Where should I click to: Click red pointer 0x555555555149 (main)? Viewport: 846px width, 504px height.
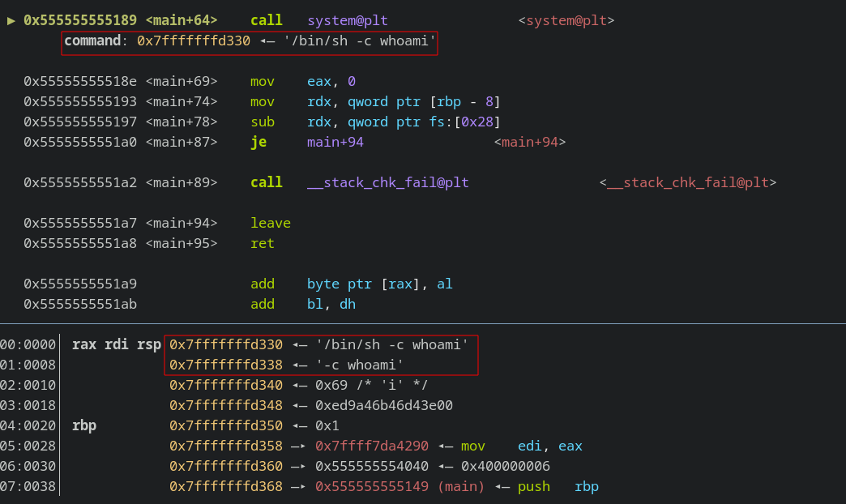point(399,487)
